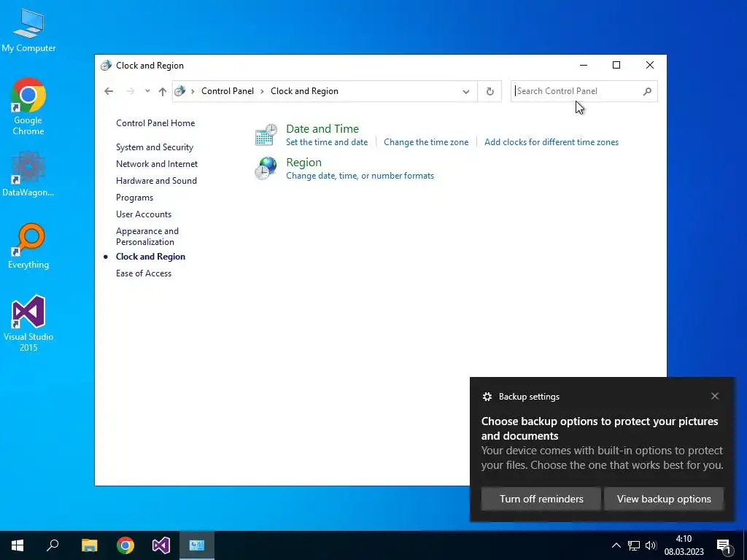Open taskbar search magnifier

coord(53,545)
